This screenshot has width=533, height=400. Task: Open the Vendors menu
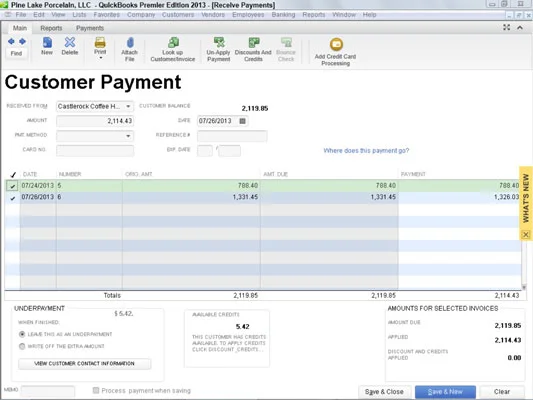[x=213, y=15]
